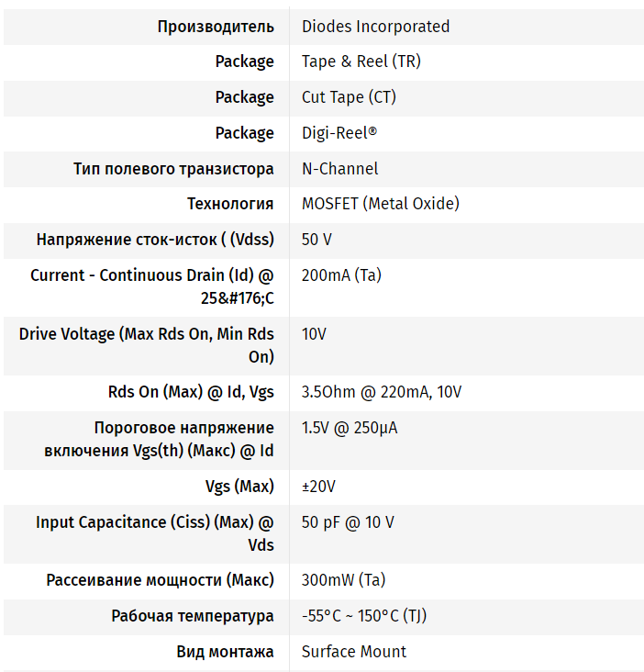Select the 3.5Ohm @ 220mA, 10V value
Screen dimensions: 644x672
pos(382,393)
